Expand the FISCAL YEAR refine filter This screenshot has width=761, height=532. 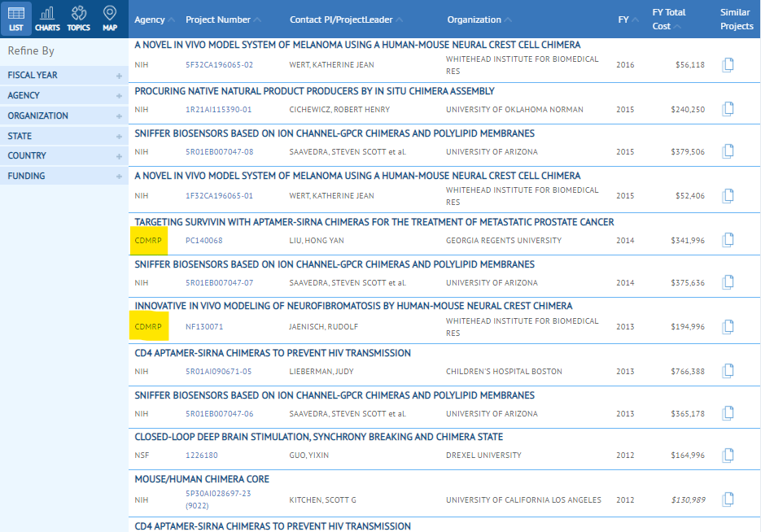point(64,75)
